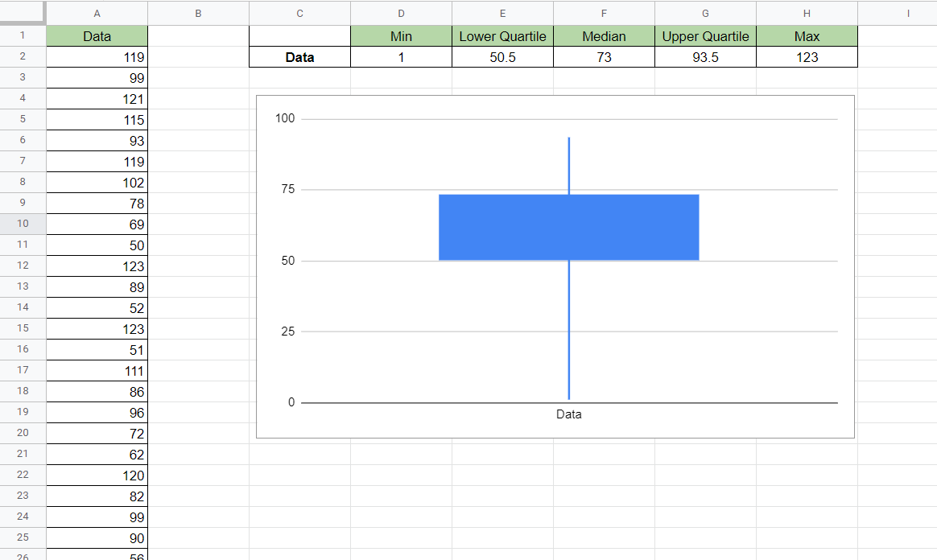
Task: Select column C header
Action: click(300, 13)
